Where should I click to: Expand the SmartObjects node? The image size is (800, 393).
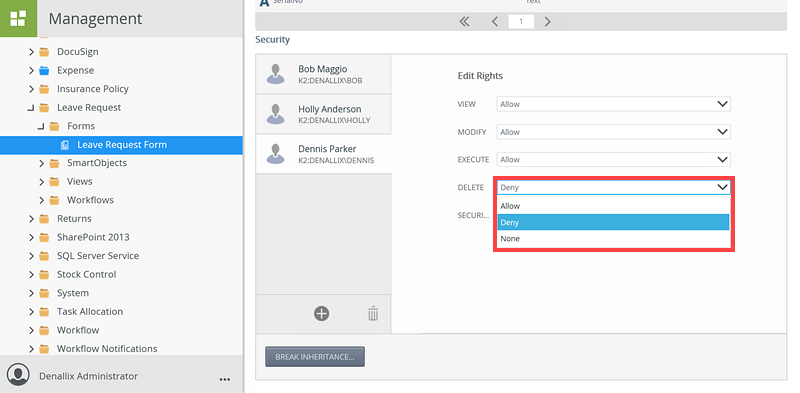[x=41, y=163]
